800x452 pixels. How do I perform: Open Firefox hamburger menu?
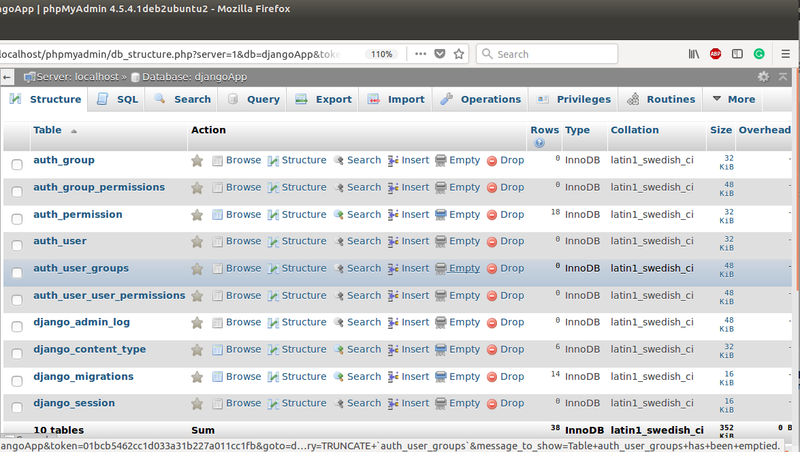(x=786, y=54)
